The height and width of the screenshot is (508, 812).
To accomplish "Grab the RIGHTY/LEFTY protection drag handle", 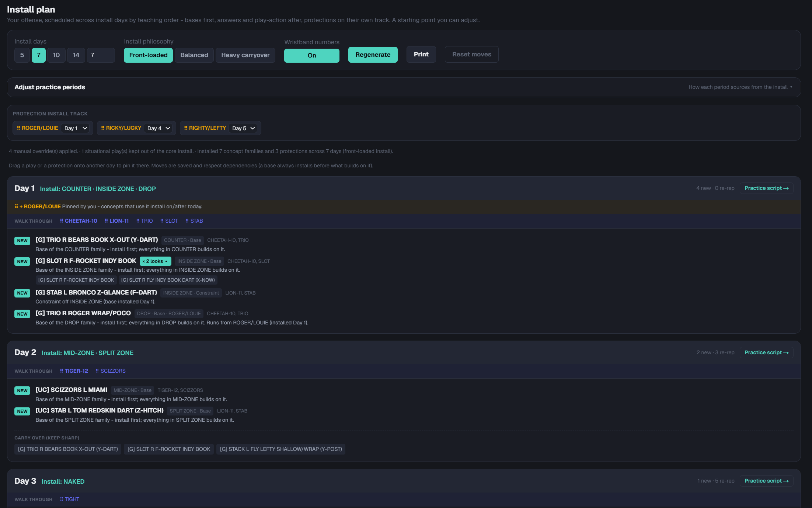I will (x=186, y=128).
